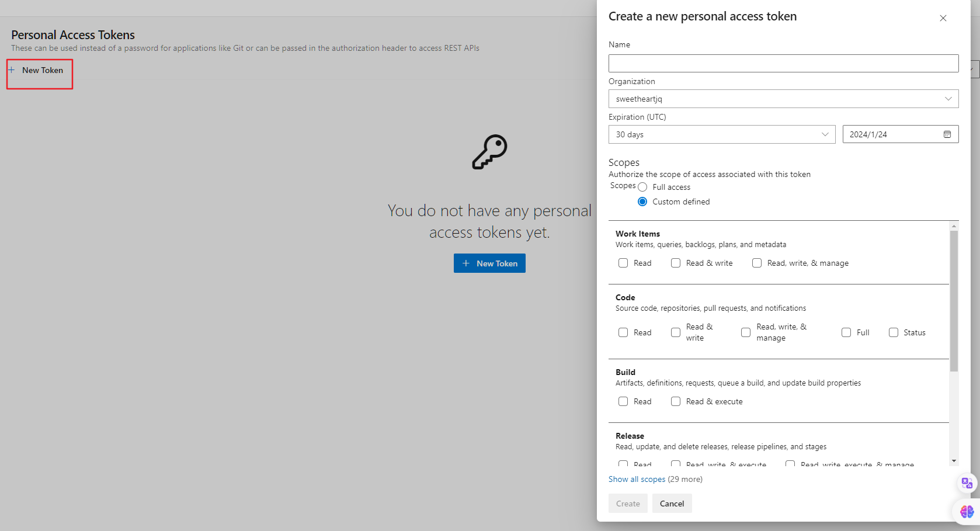
Task: Tick the Build Read & execute checkbox
Action: 676,401
